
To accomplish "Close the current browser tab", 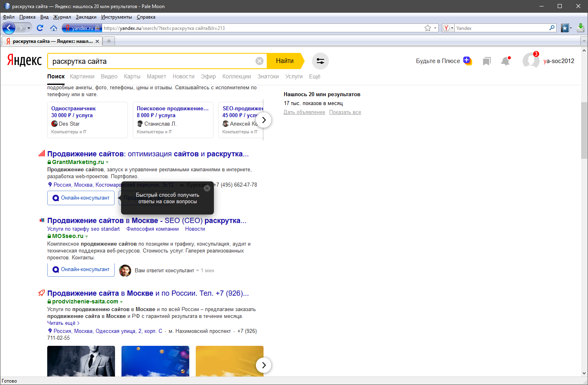I will 97,41.
